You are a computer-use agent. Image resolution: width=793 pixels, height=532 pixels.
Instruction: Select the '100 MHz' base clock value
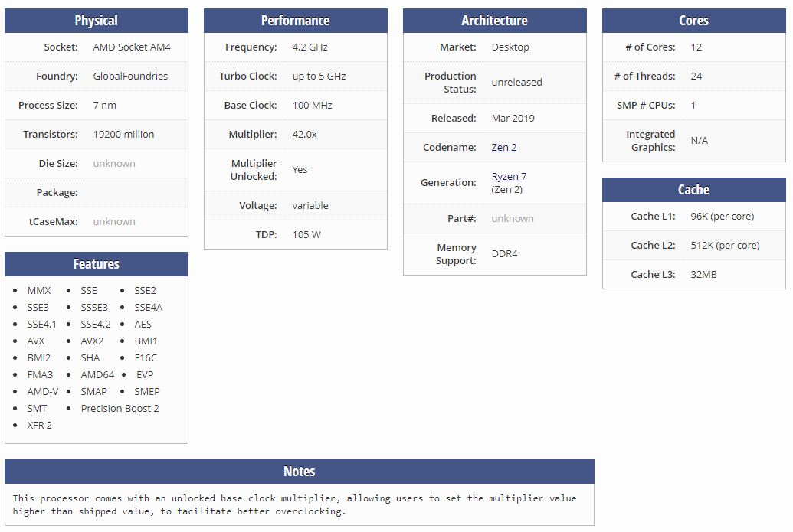(x=312, y=105)
